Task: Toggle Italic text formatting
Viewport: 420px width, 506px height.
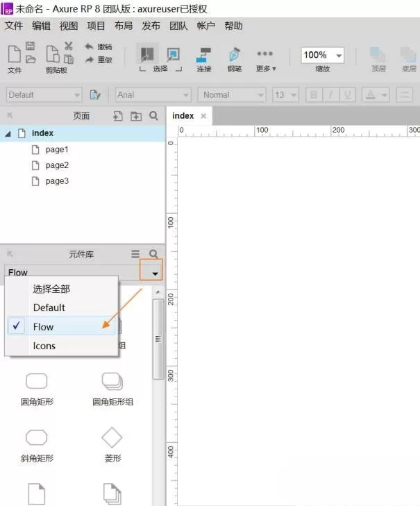Action: (x=331, y=95)
